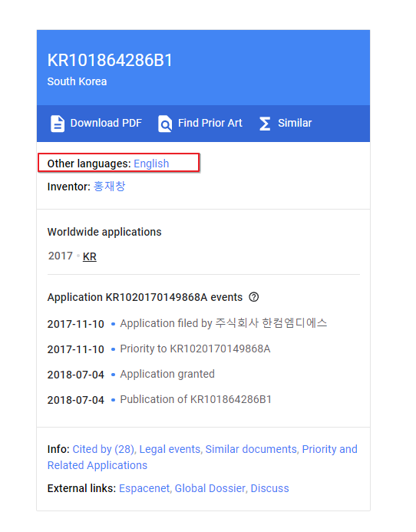This screenshot has height=532, width=416.
Task: Click the Application filed by 주식회사 한컴엠디에스 entry
Action: pyautogui.click(x=223, y=323)
